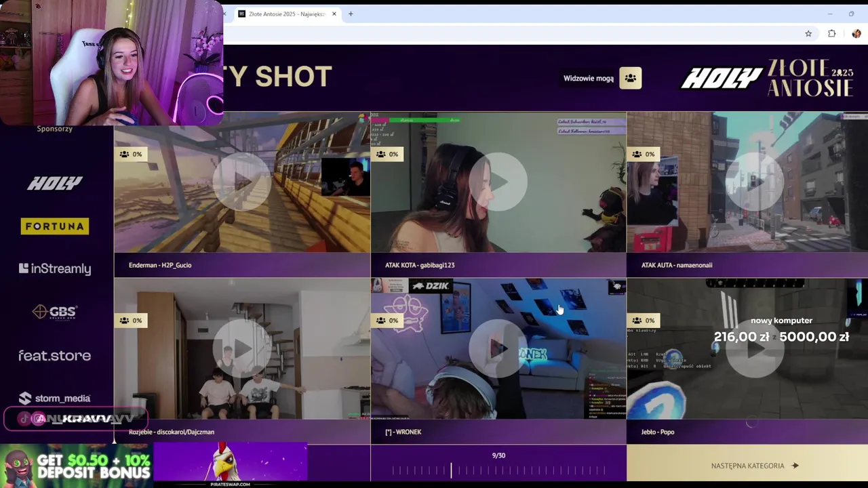The width and height of the screenshot is (868, 488).
Task: Click vote percentage badge on ATAK AUTA clip
Action: (644, 154)
